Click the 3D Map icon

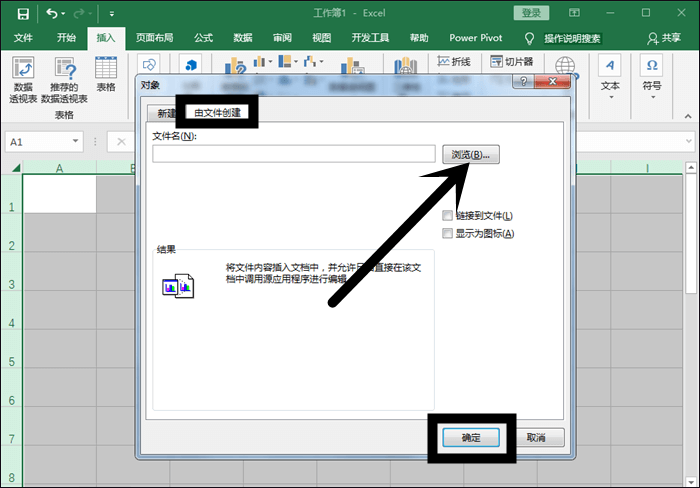pos(405,66)
